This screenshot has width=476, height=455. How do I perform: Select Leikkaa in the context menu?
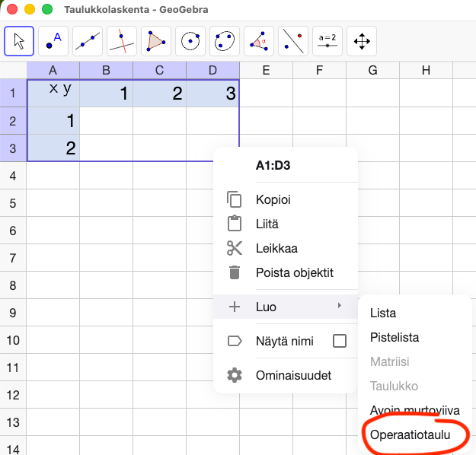(276, 248)
